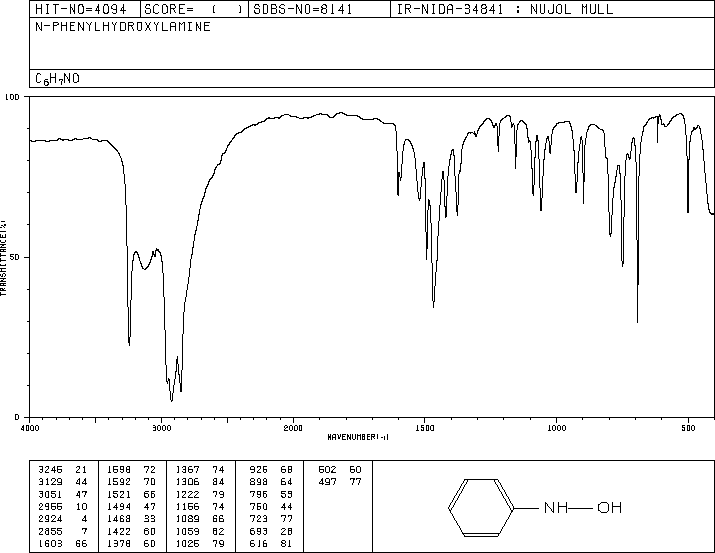Click peak table value 602
This screenshot has height=553, width=715.
click(x=327, y=470)
